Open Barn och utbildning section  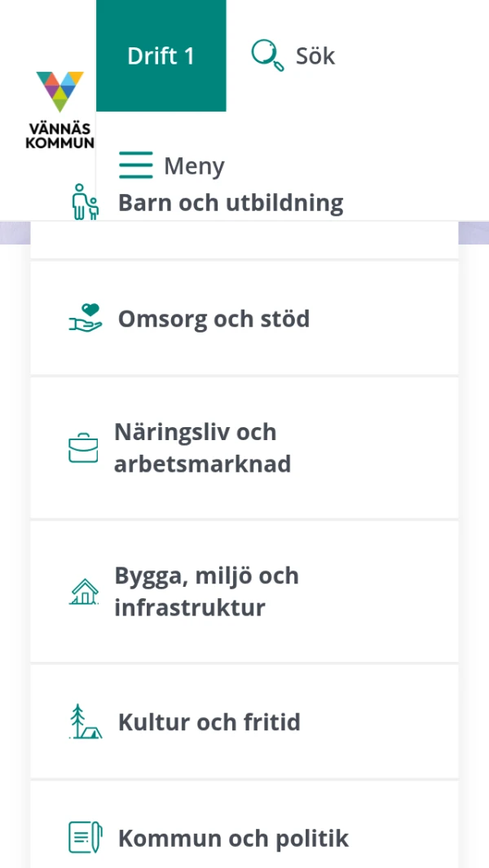coord(231,202)
